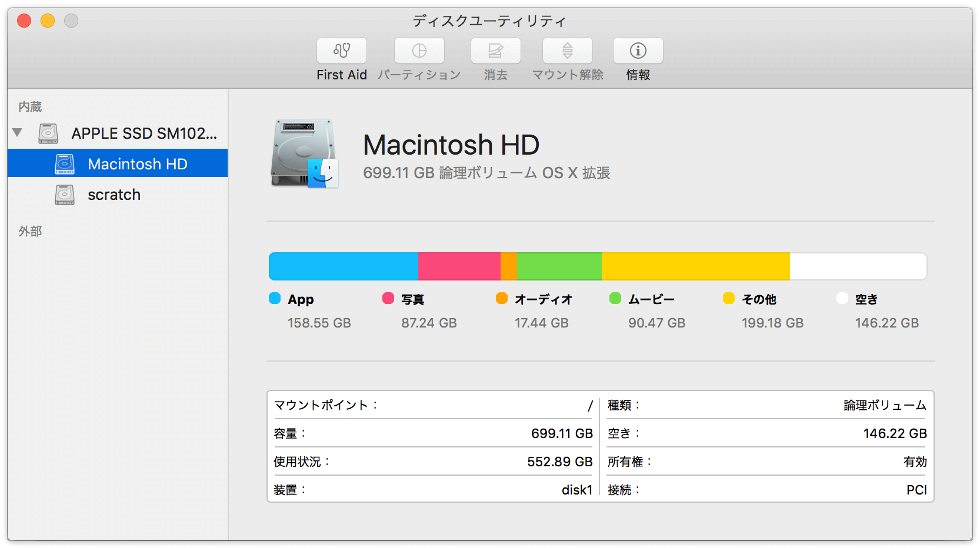Click the pink 写真 segment of the storage bar

(x=459, y=266)
